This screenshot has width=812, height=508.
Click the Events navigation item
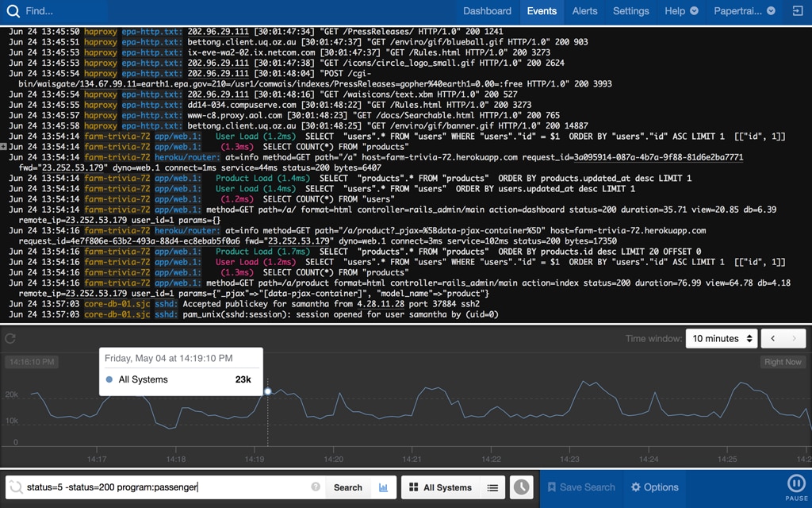pos(542,11)
